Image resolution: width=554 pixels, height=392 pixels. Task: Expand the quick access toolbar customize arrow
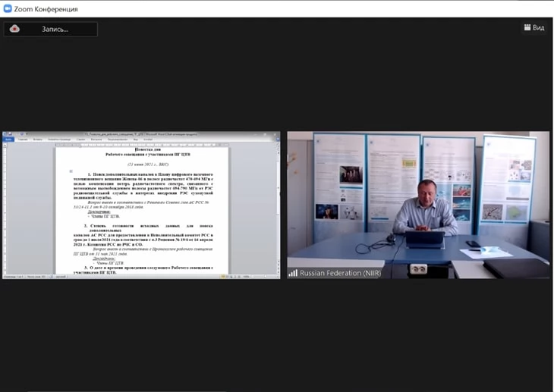click(27, 134)
